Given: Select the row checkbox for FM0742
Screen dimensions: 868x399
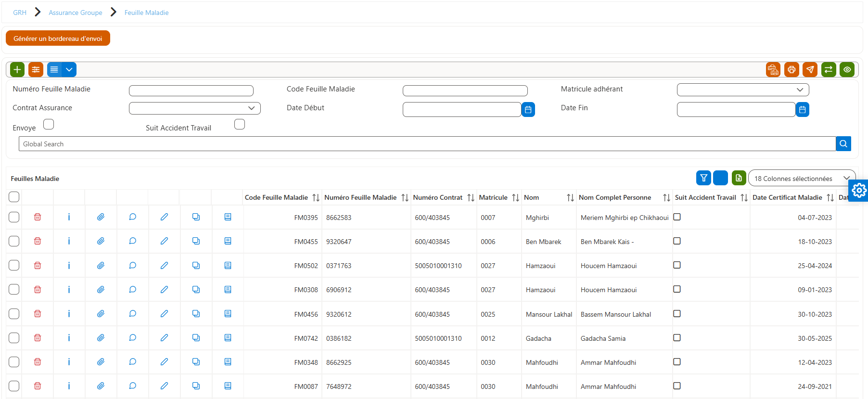Looking at the screenshot, I should (14, 338).
